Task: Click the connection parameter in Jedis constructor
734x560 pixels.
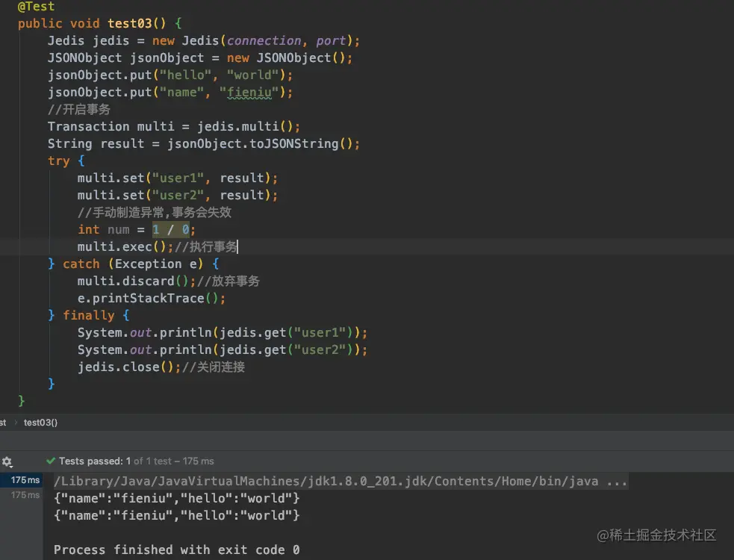Action: 264,41
